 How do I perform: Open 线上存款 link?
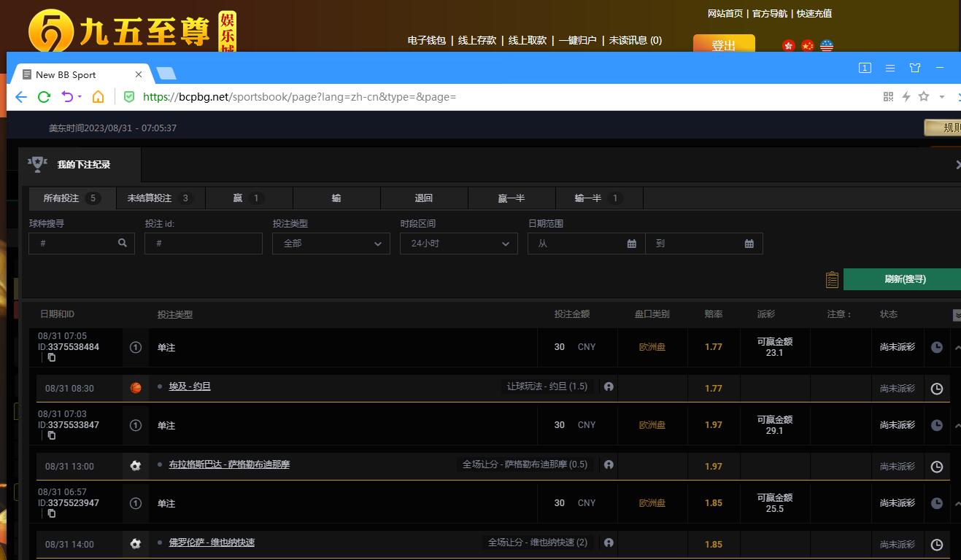tap(477, 41)
